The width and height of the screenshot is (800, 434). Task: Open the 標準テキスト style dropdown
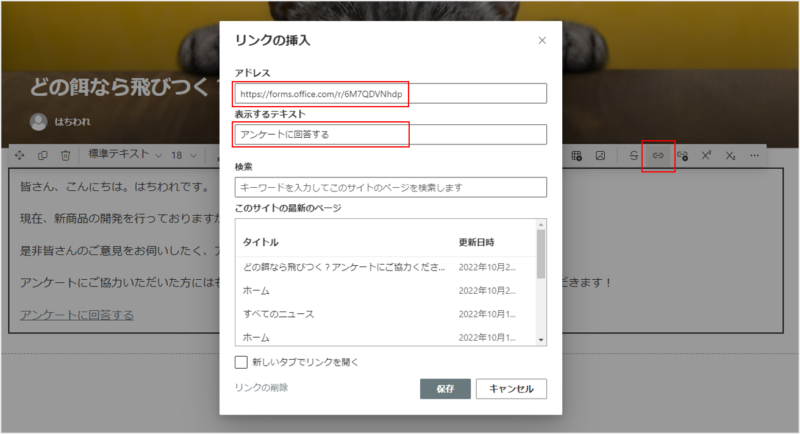[125, 156]
